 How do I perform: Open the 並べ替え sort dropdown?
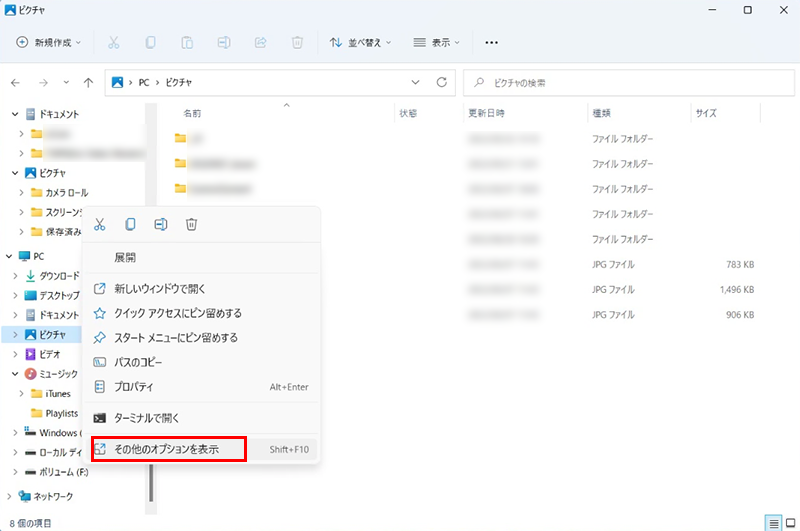tap(361, 43)
